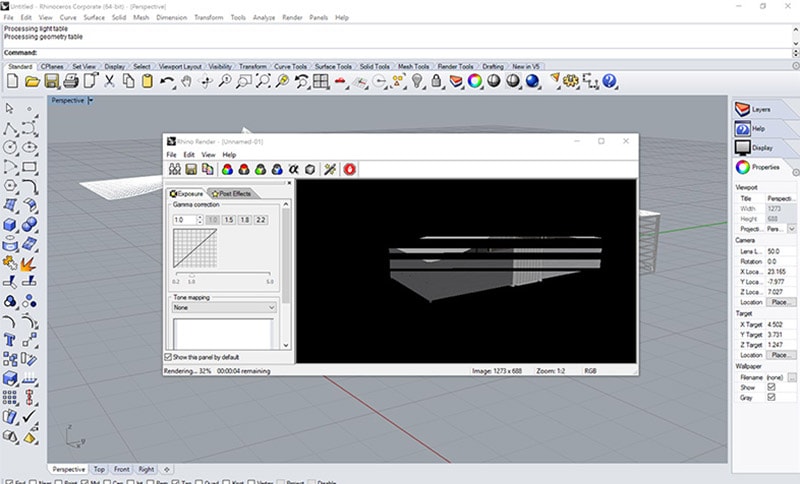Open the View menu in Rhino Render window
Viewport: 800px width, 484px height.
[x=208, y=155]
